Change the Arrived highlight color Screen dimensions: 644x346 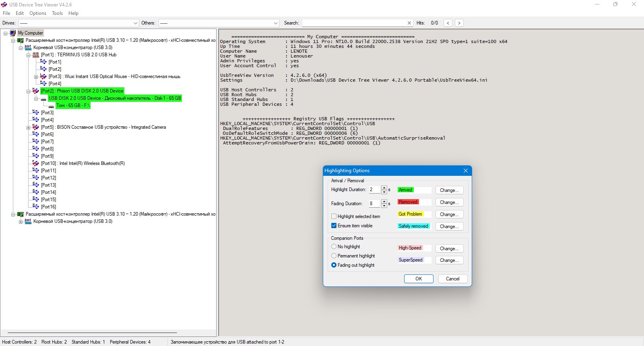(449, 190)
